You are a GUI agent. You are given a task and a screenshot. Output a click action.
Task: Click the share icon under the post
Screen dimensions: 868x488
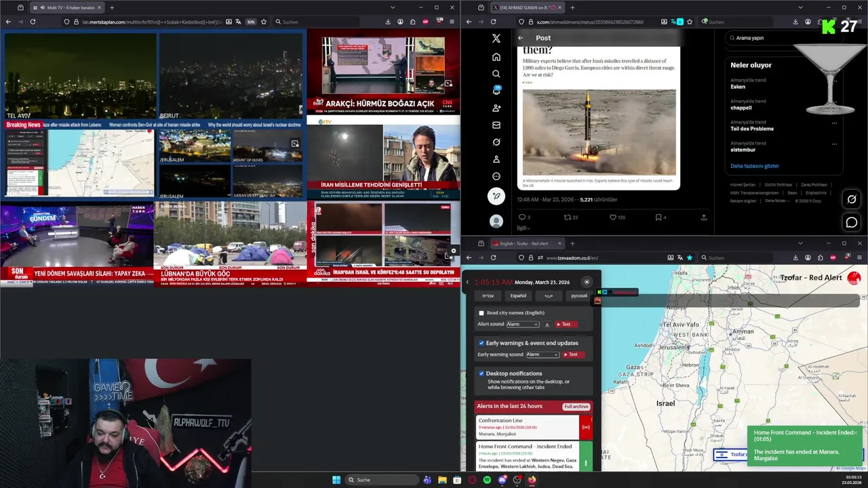click(704, 218)
